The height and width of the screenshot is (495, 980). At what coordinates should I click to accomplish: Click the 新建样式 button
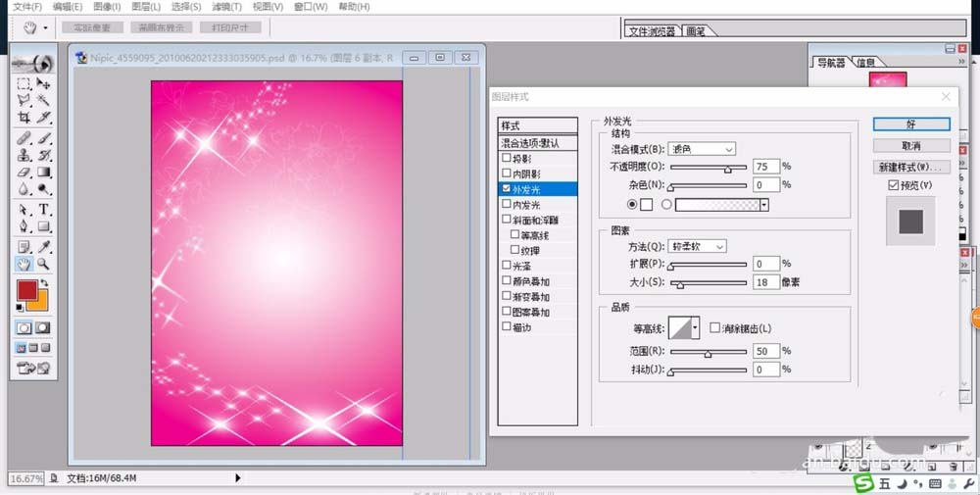(x=911, y=167)
